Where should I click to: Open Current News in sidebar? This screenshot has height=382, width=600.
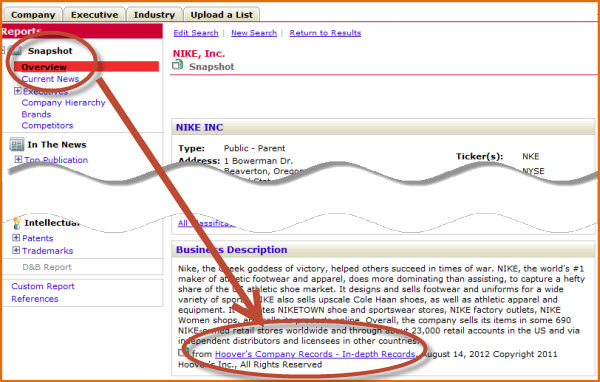(50, 79)
